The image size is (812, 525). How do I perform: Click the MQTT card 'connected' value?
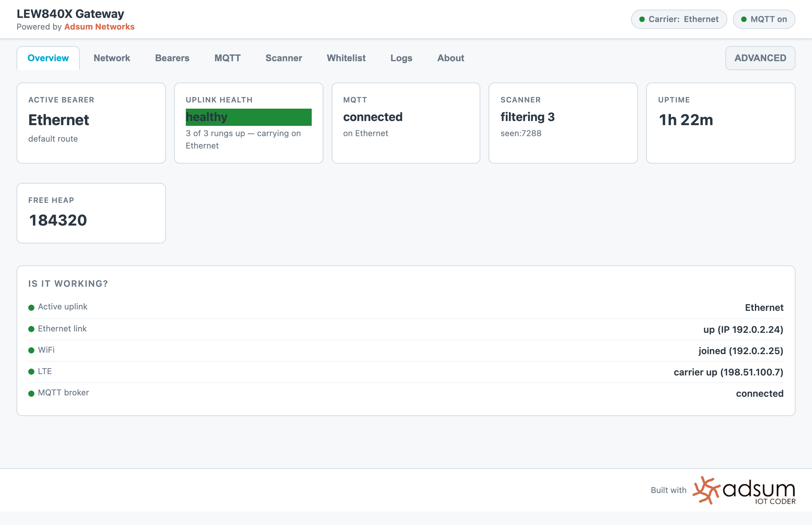373,117
